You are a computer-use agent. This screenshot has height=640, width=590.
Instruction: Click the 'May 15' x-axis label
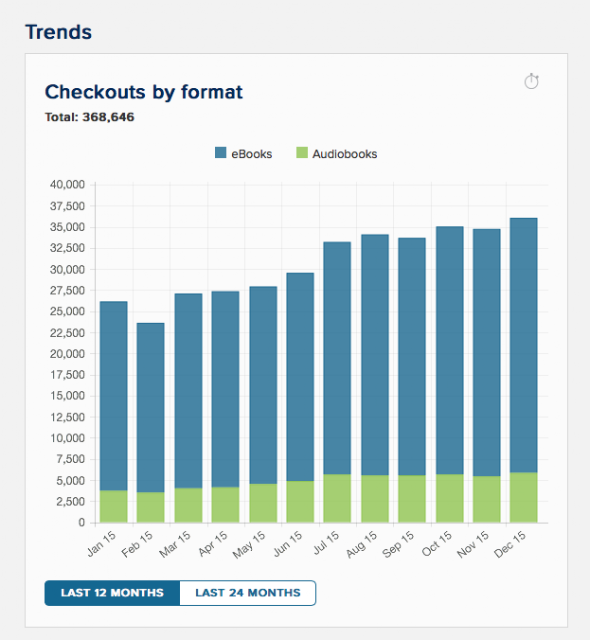click(249, 545)
